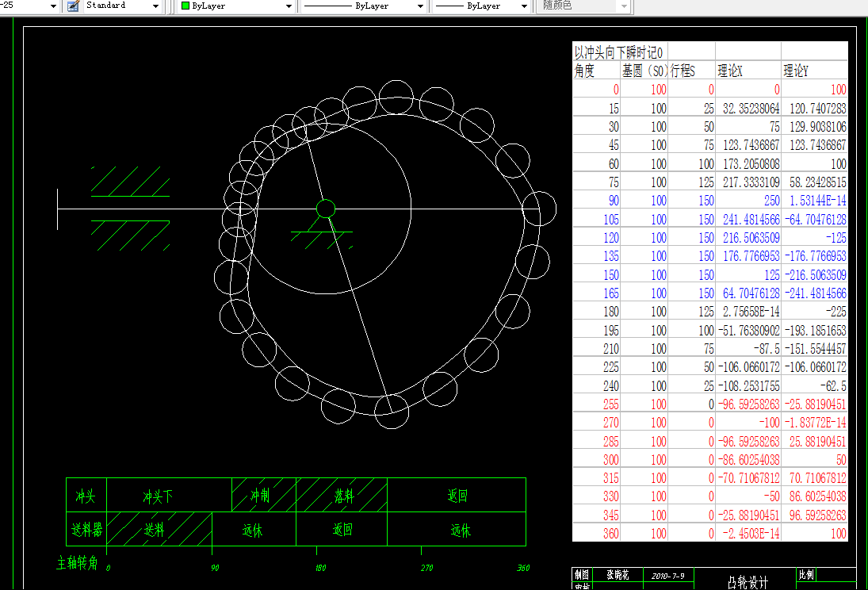Click the 行程S column header

683,71
